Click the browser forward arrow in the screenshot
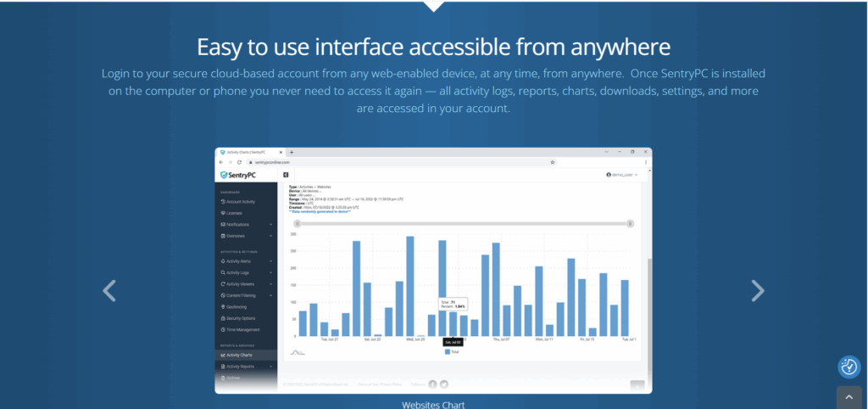 [x=230, y=162]
